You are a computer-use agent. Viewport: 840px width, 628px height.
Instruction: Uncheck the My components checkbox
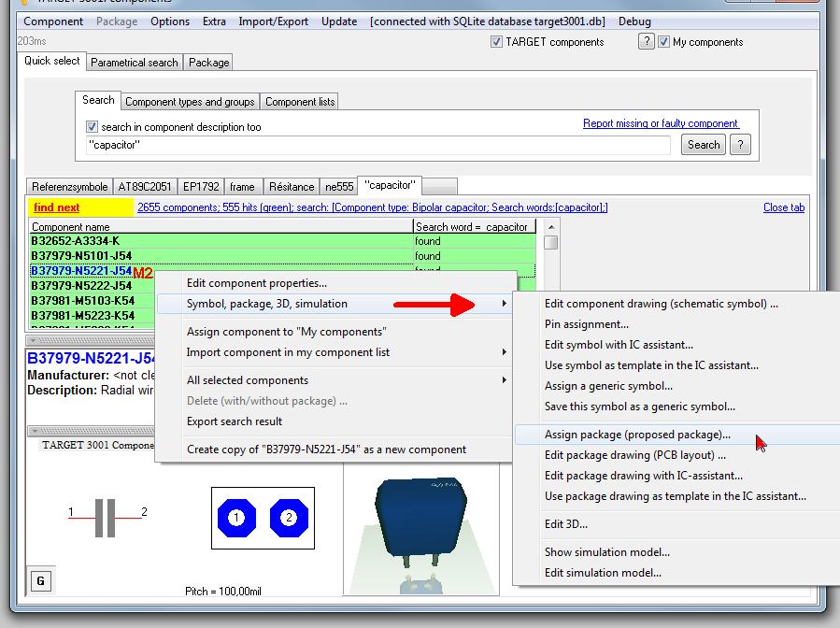[x=663, y=42]
